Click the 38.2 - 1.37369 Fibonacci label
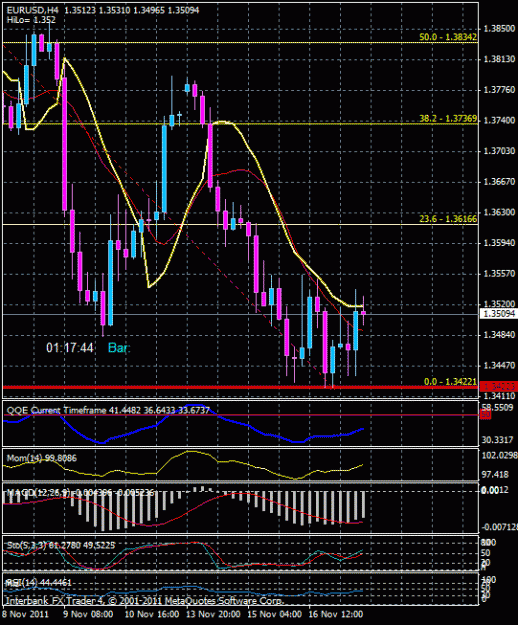This screenshot has width=518, height=625. pos(448,118)
